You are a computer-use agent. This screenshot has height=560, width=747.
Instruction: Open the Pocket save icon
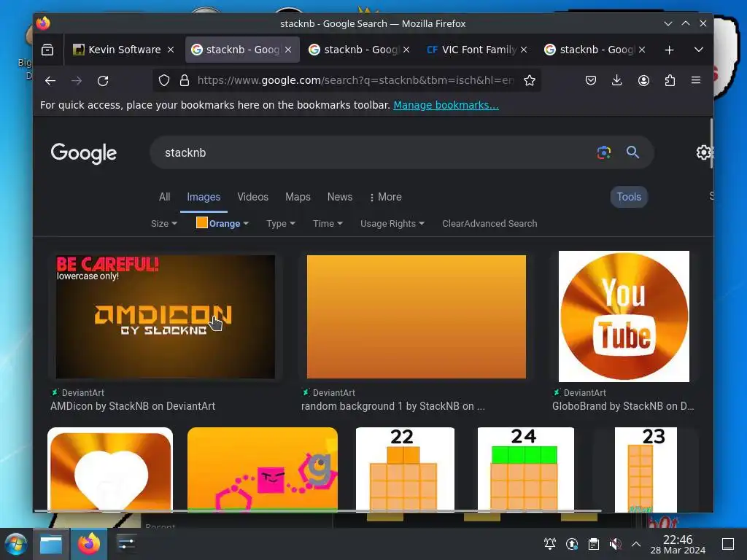(591, 80)
